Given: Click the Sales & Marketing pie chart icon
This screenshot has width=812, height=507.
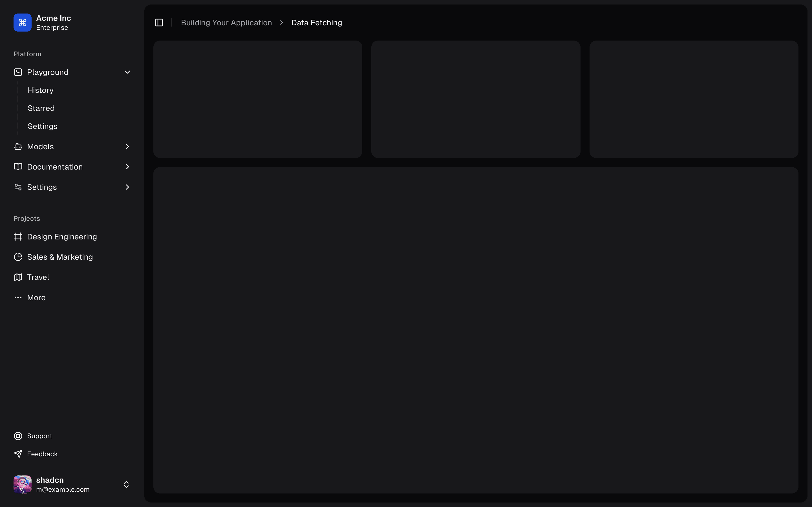Looking at the screenshot, I should 18,257.
